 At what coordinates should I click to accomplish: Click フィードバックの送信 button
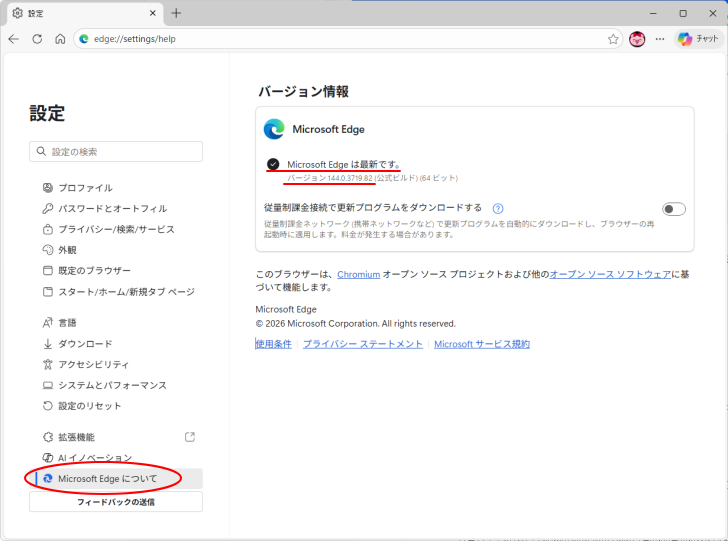(116, 502)
